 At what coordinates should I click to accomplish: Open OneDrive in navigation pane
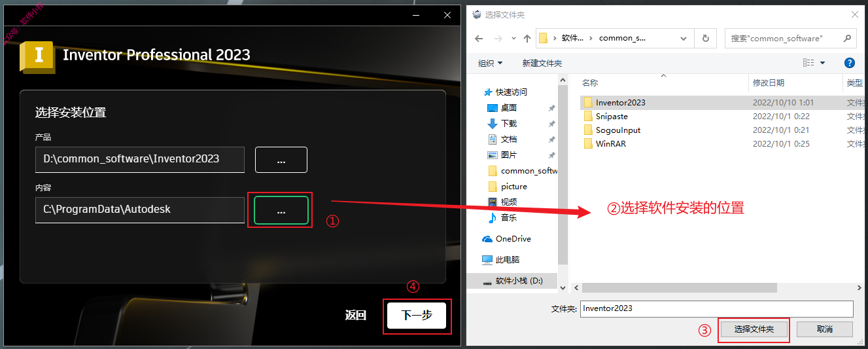pyautogui.click(x=513, y=238)
